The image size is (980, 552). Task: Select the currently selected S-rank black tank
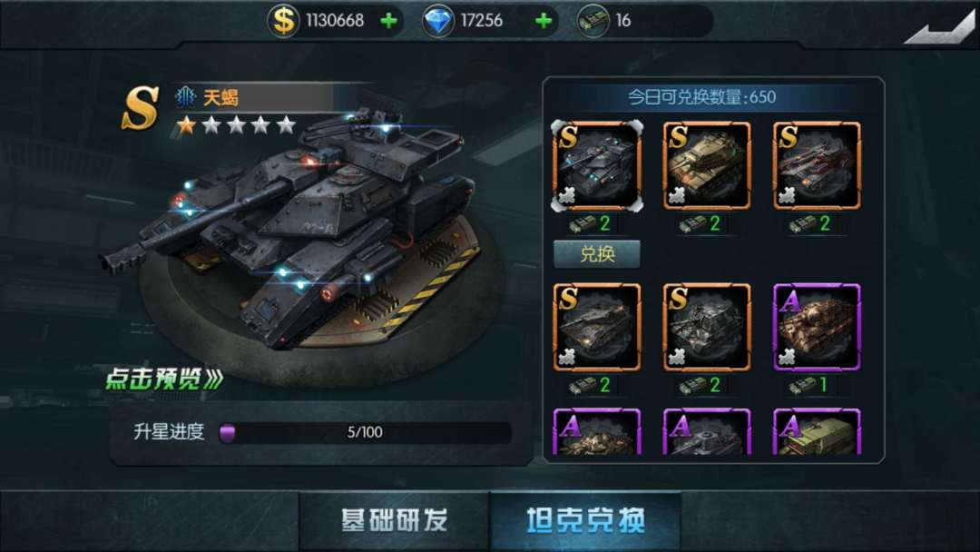tap(597, 165)
